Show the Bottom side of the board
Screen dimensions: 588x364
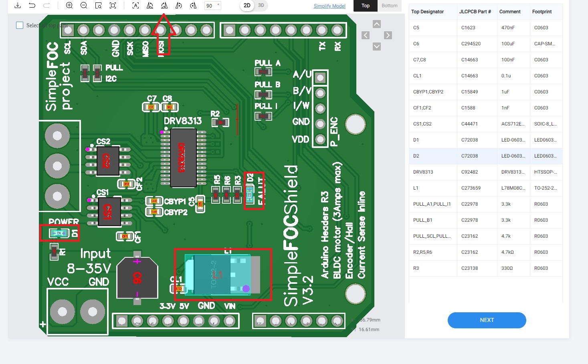(390, 6)
